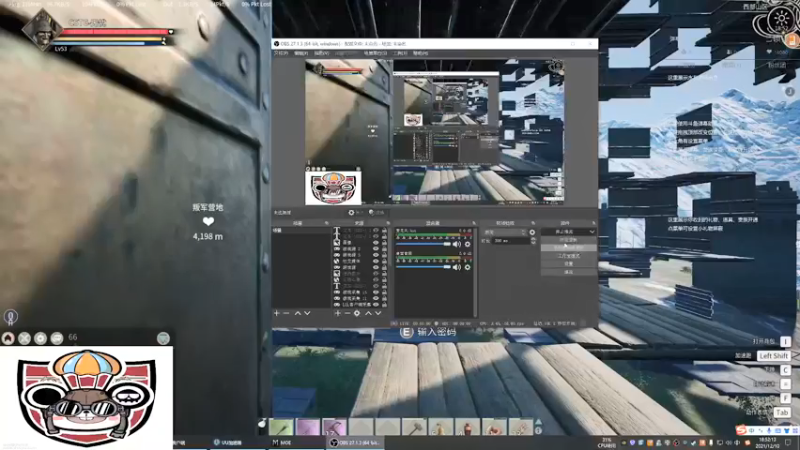Screen dimensions: 800x450
Task: Open audio settings gear for 麦克风/Aux channel
Action: pos(467,244)
